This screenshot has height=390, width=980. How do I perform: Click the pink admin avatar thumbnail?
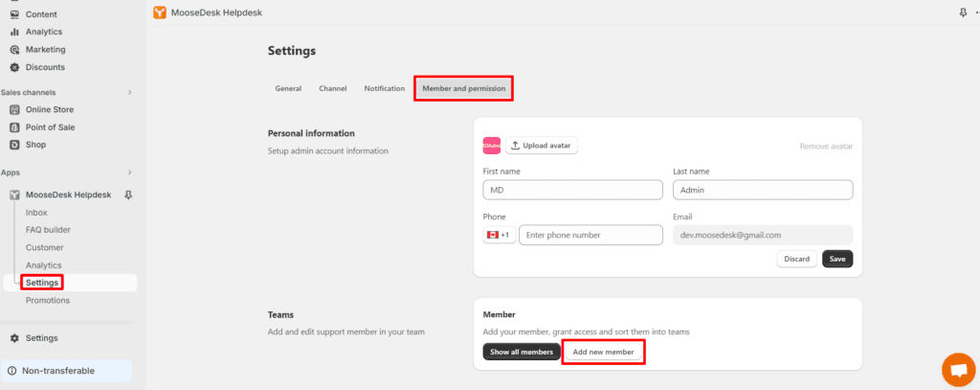pyautogui.click(x=492, y=146)
